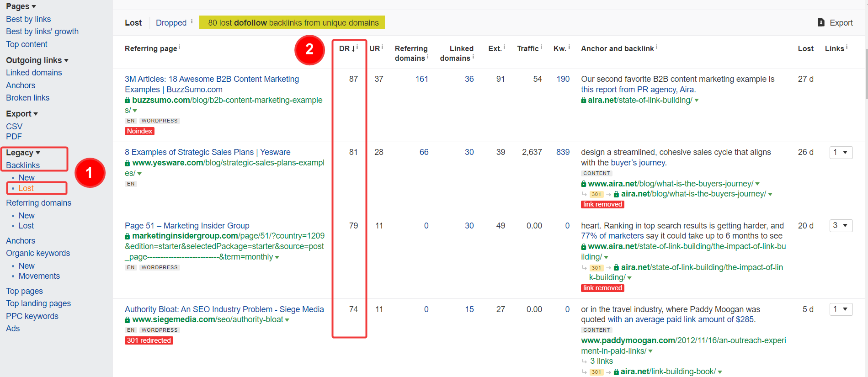Open Referring domains in sidebar
The width and height of the screenshot is (868, 377).
(39, 203)
